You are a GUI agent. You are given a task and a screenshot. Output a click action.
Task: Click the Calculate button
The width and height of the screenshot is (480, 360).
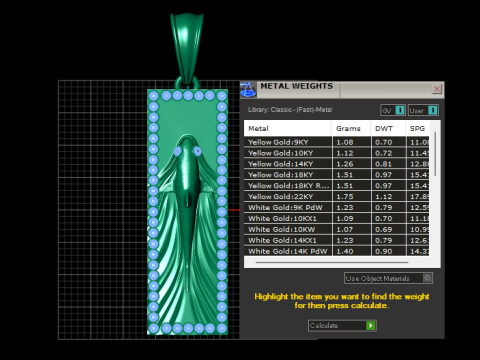click(342, 325)
